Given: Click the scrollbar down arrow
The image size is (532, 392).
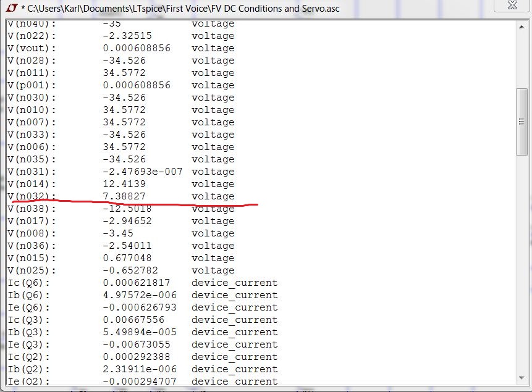Looking at the screenshot, I should point(521,378).
